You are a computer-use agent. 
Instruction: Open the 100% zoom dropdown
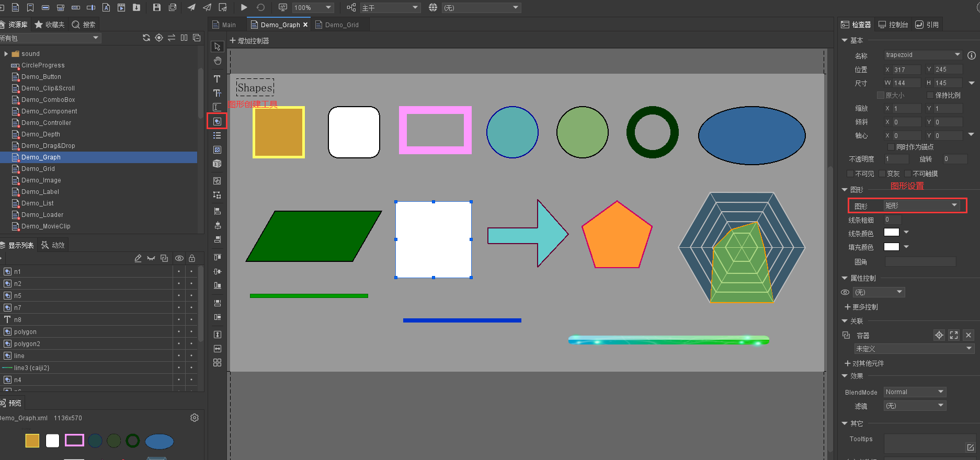(x=313, y=7)
